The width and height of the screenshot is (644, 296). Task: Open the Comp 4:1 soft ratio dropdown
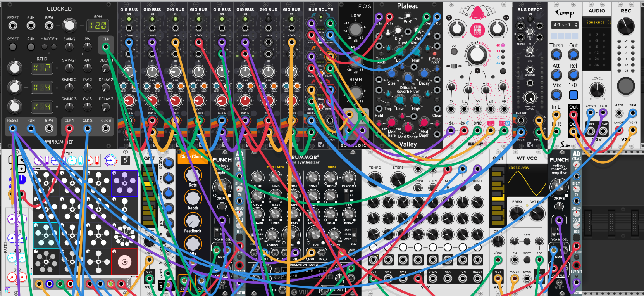tap(565, 25)
